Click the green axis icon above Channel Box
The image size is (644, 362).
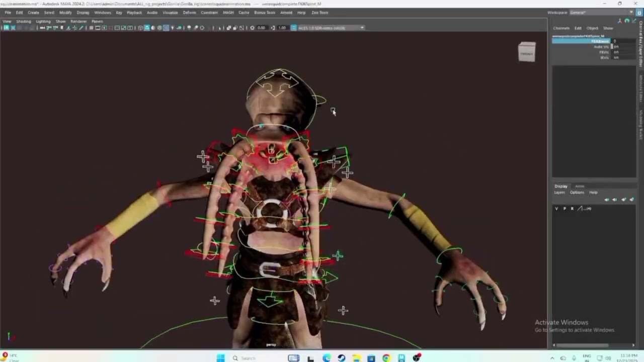pos(634,21)
